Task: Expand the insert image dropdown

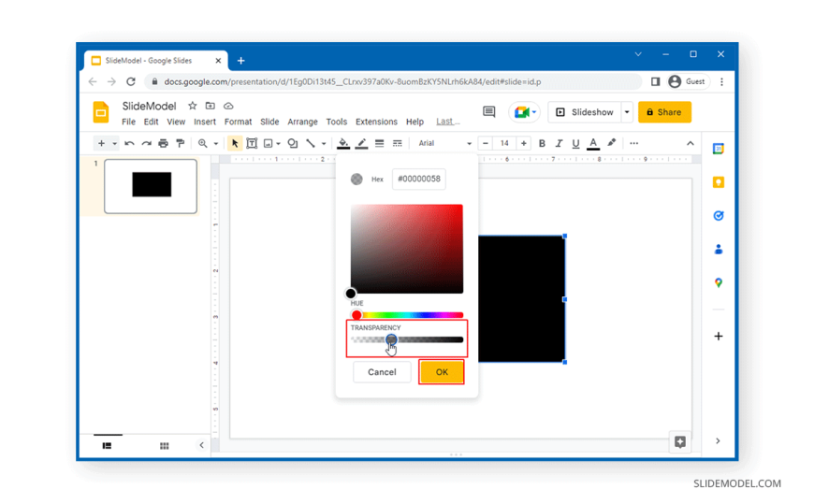Action: [x=278, y=144]
